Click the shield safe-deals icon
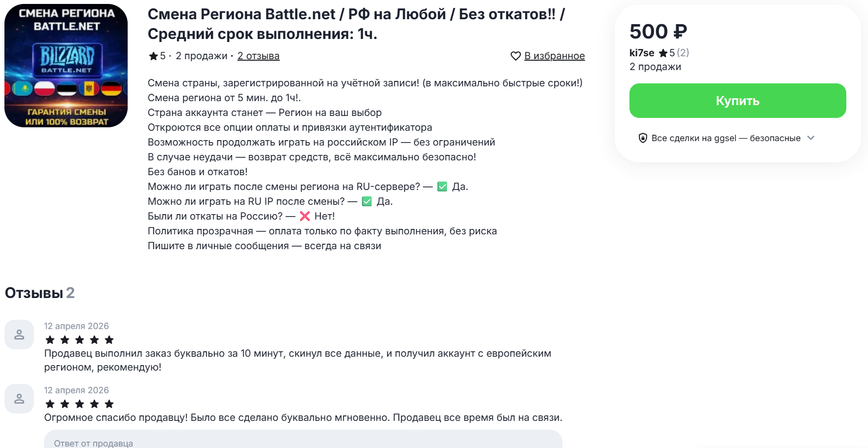 [x=643, y=138]
